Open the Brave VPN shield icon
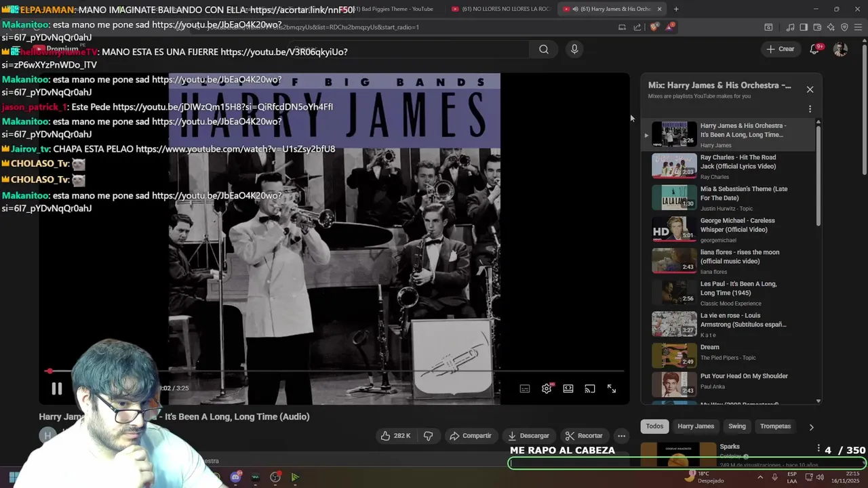The height and width of the screenshot is (488, 868). point(844,27)
